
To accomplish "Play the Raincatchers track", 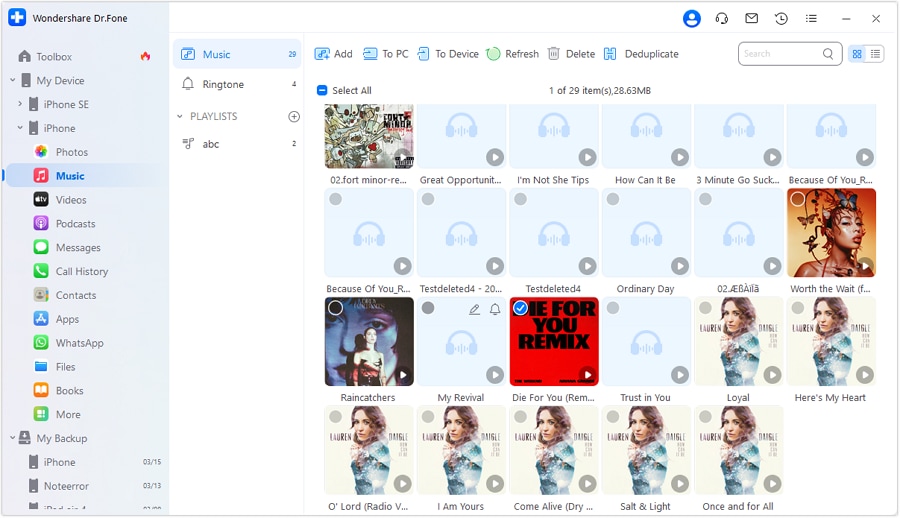I will pyautogui.click(x=402, y=375).
